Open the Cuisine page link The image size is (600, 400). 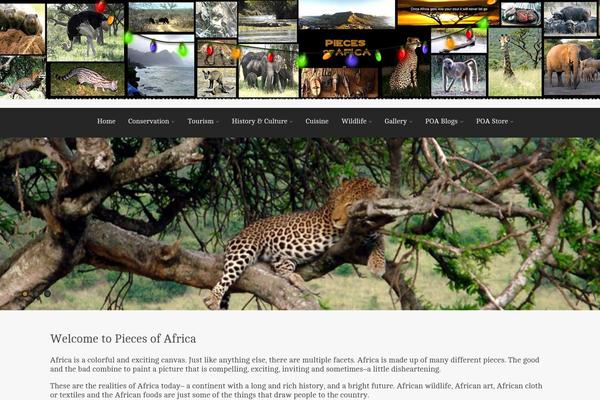pos(317,121)
